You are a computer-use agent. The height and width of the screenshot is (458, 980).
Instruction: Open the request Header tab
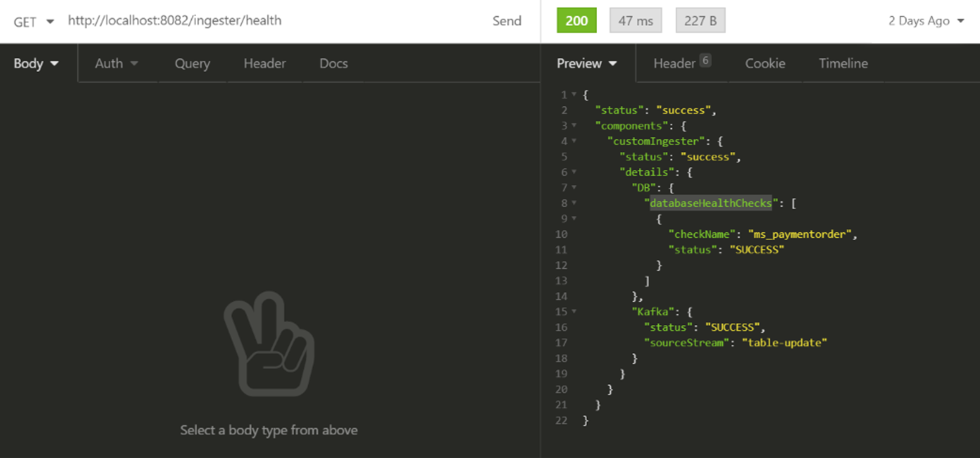click(264, 63)
